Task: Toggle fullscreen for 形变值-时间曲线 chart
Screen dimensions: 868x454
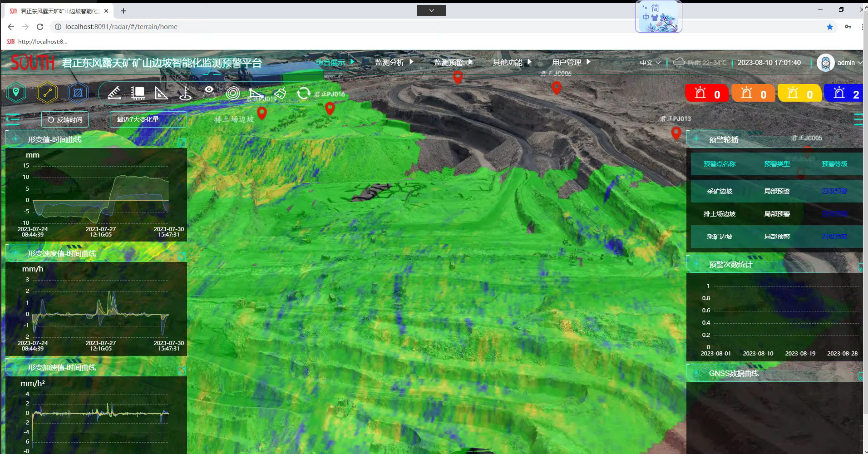Action: (182, 142)
